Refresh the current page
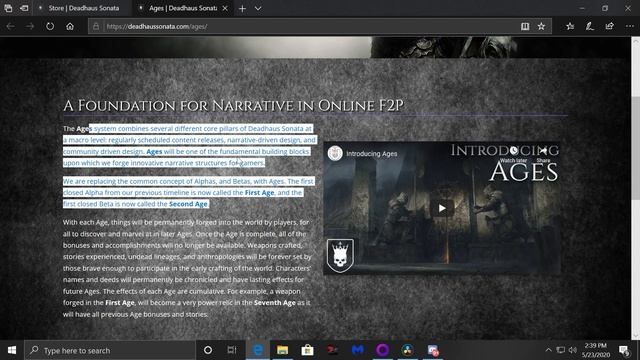The width and height of the screenshot is (640, 360). [50, 27]
